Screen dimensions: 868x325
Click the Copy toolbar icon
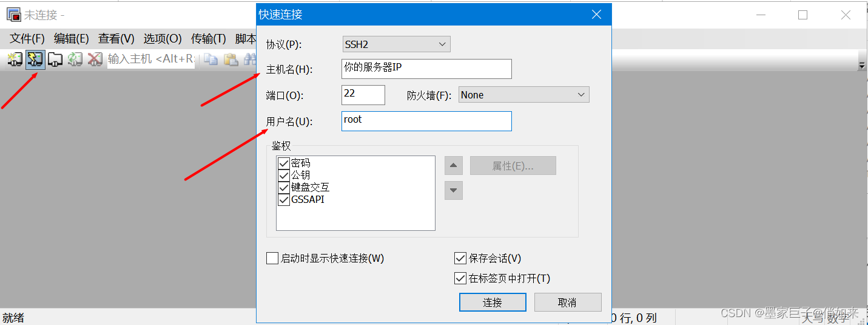click(x=210, y=59)
